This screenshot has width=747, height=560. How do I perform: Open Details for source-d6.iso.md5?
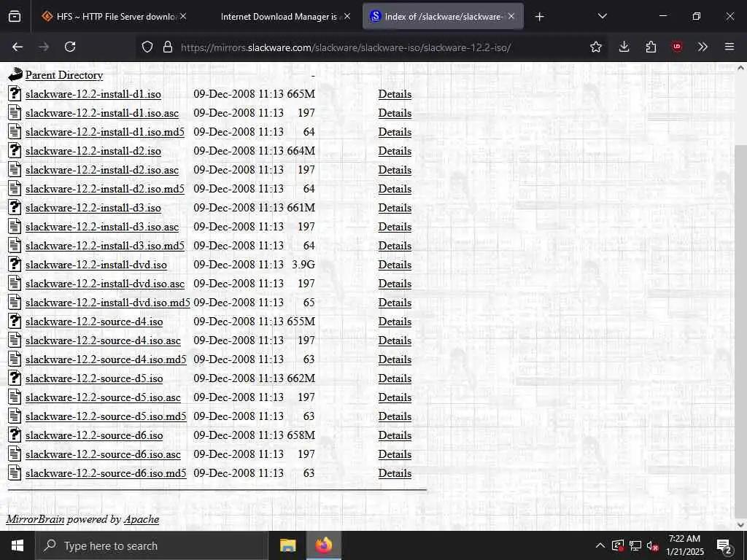pyautogui.click(x=395, y=473)
